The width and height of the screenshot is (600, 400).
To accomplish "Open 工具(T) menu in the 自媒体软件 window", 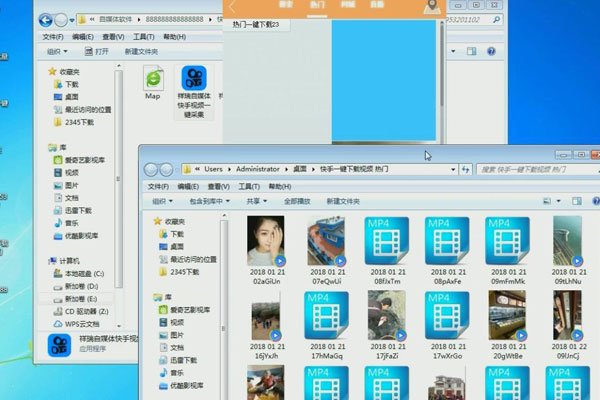I will 143,37.
